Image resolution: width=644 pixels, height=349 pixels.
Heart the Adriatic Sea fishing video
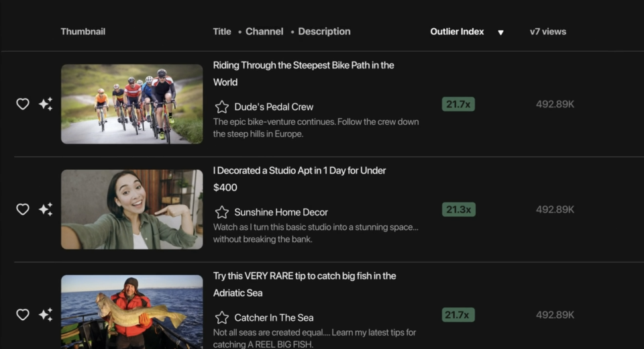[23, 315]
